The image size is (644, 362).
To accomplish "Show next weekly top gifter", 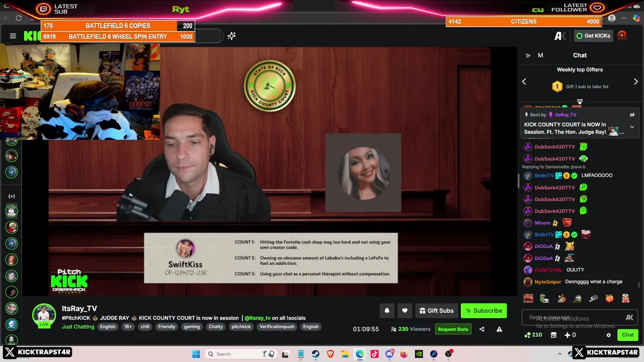I will [635, 81].
